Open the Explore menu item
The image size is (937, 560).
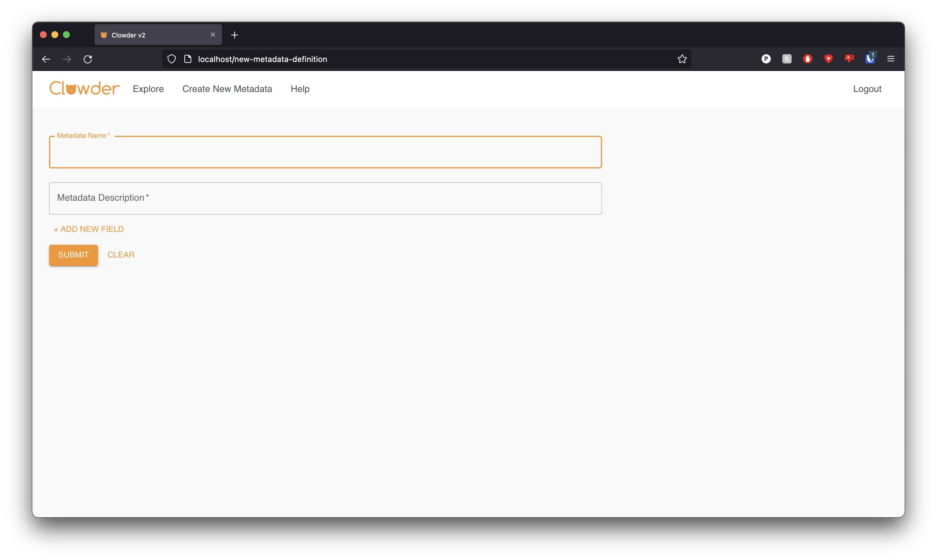pos(148,89)
